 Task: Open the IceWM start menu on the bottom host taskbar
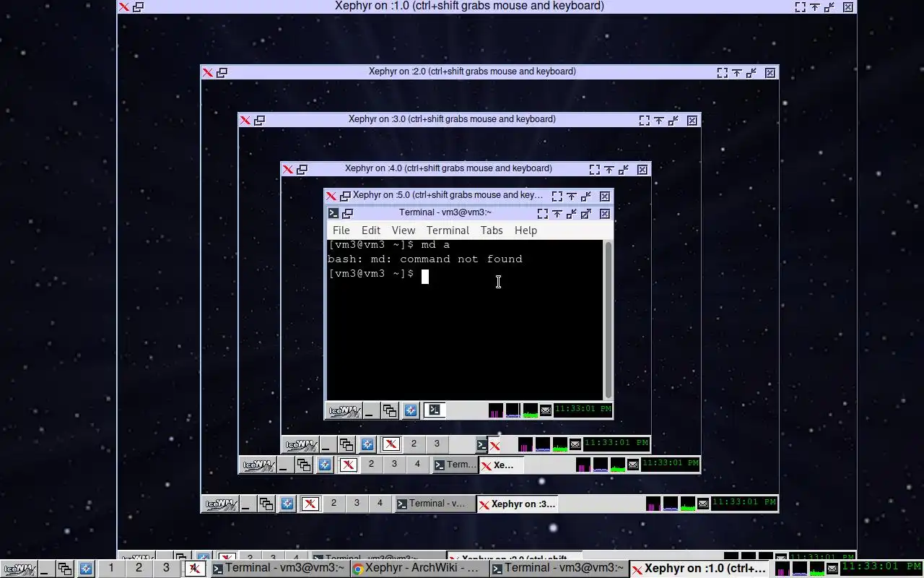click(19, 569)
